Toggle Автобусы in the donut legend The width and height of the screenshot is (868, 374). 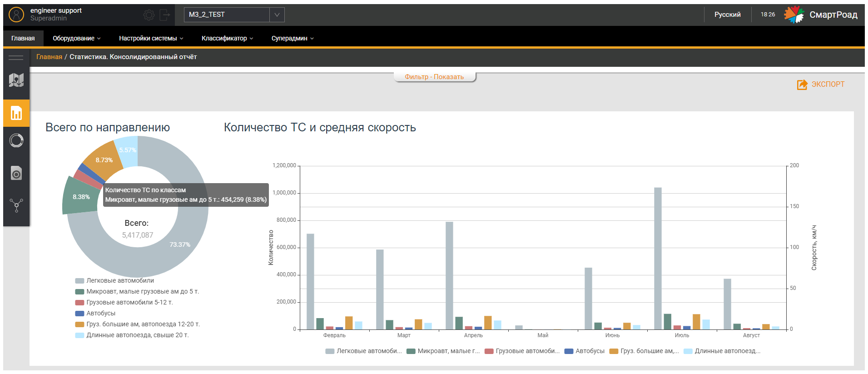point(95,314)
